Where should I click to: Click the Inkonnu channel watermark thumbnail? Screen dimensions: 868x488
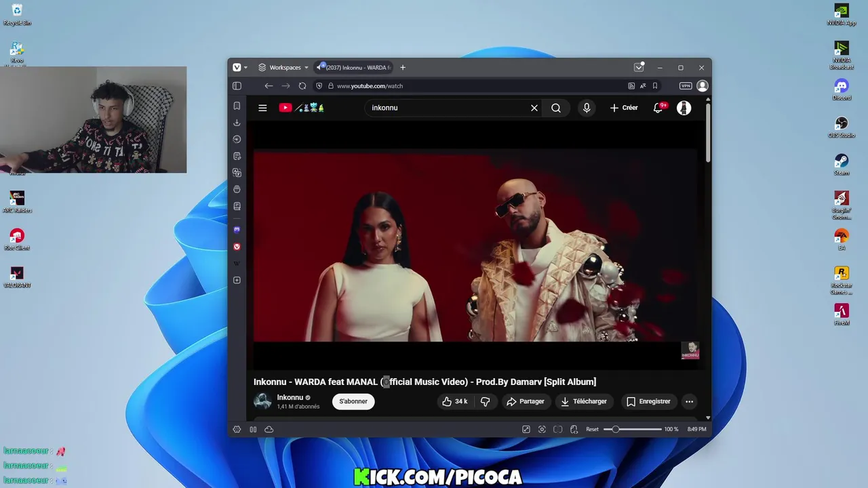point(690,350)
